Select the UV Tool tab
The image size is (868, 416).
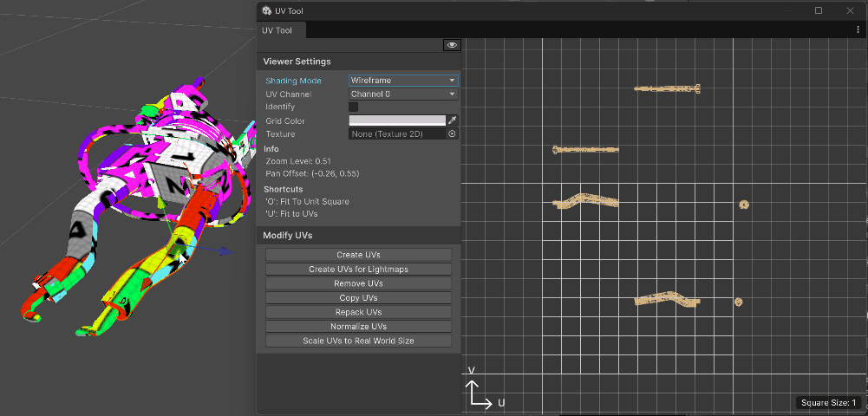coord(278,30)
